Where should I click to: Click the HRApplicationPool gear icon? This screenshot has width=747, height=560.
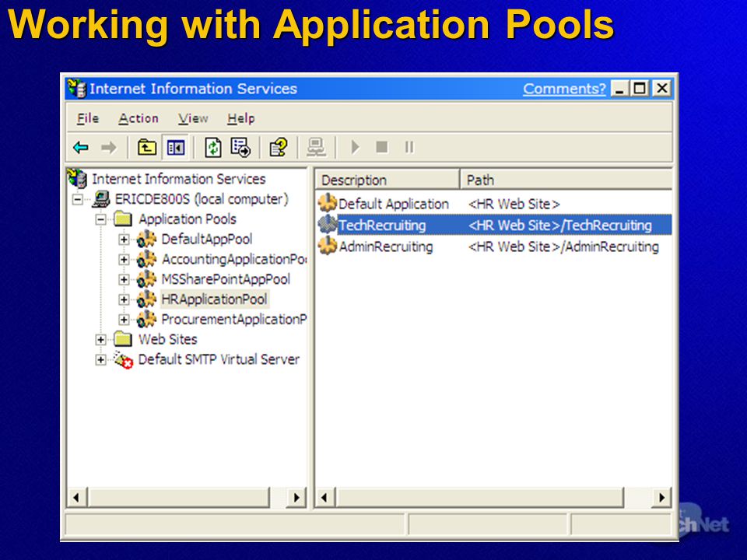(146, 299)
